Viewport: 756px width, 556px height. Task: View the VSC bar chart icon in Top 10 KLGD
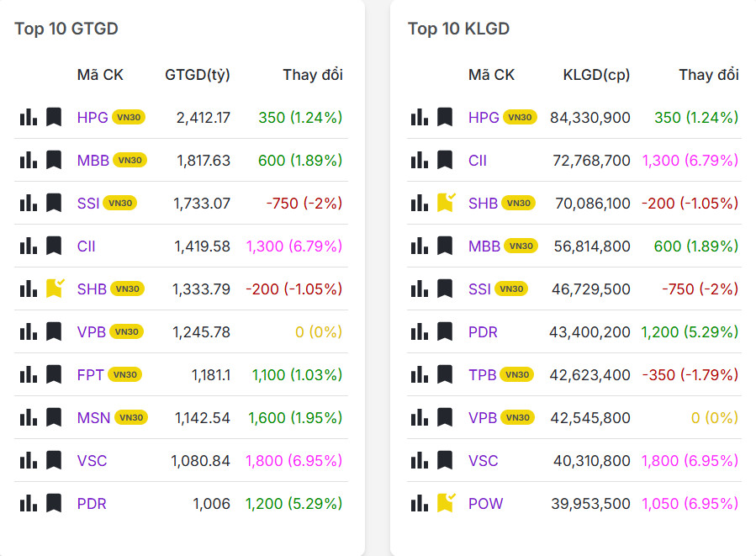420,460
